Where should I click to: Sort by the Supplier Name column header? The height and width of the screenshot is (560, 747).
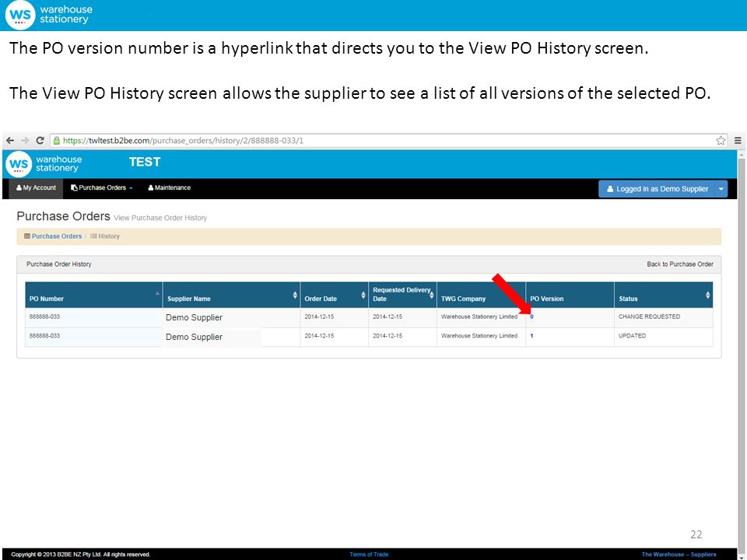(232, 296)
